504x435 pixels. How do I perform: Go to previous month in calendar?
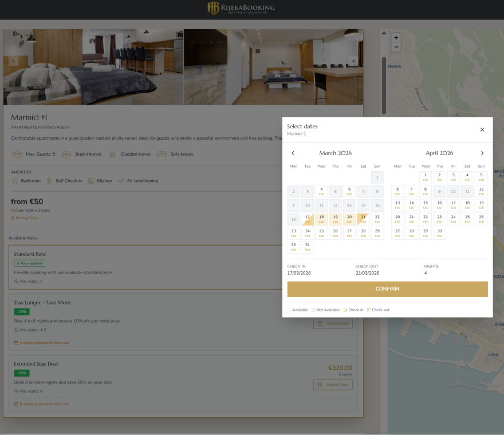pyautogui.click(x=293, y=153)
